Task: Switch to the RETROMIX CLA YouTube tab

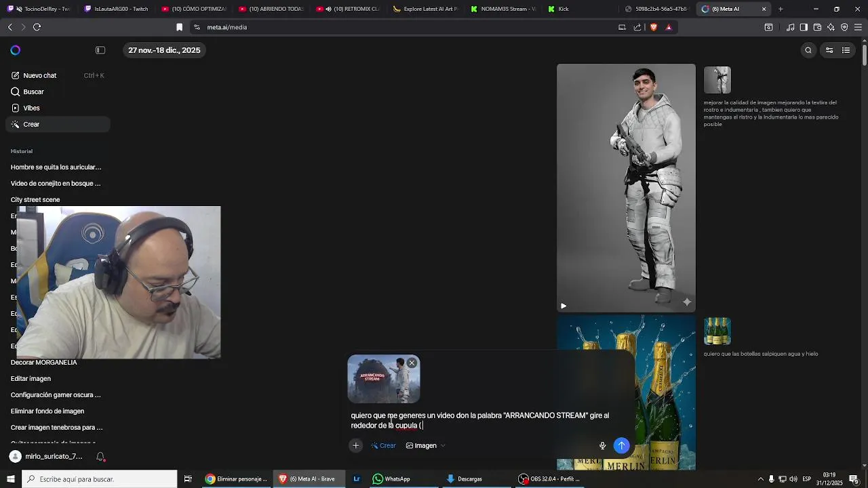Action: coord(349,9)
